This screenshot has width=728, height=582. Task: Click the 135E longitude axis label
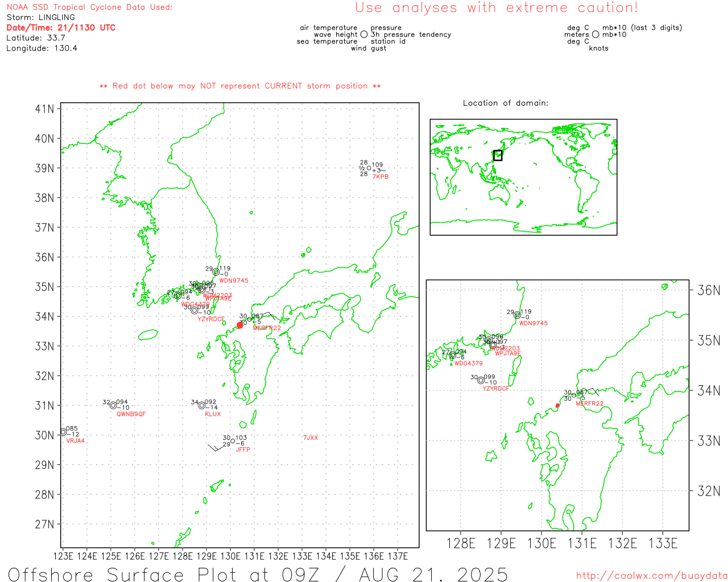click(x=350, y=556)
